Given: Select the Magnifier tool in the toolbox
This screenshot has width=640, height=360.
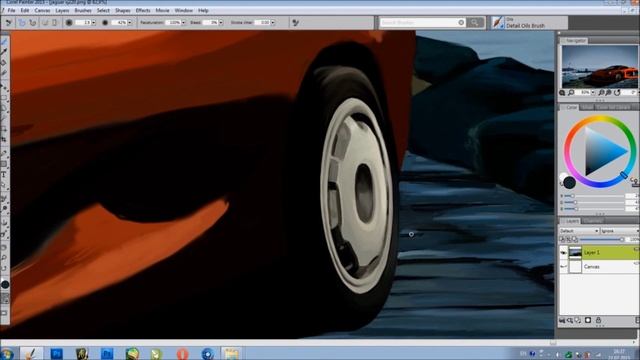Looking at the screenshot, I should (x=4, y=258).
